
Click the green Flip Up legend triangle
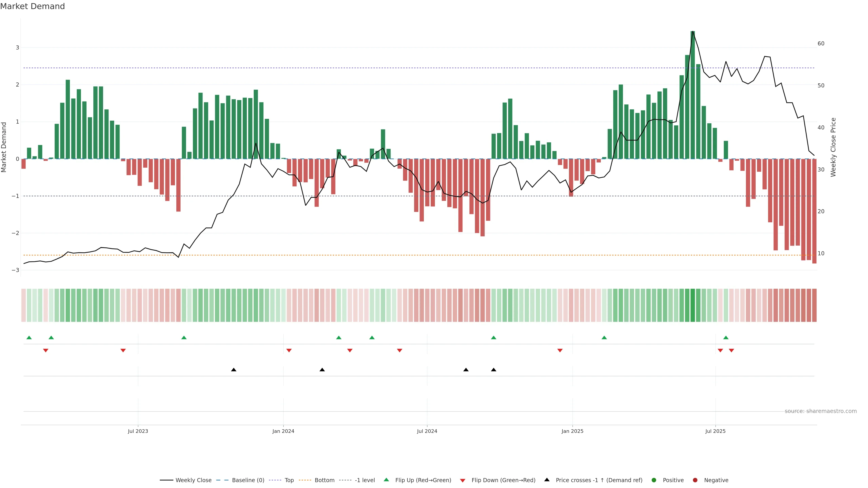pyautogui.click(x=386, y=480)
